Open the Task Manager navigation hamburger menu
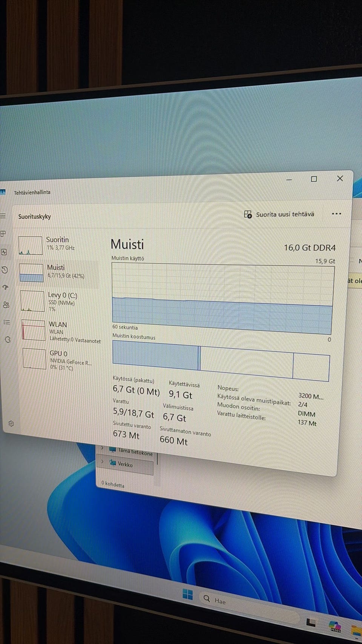 click(x=3, y=216)
